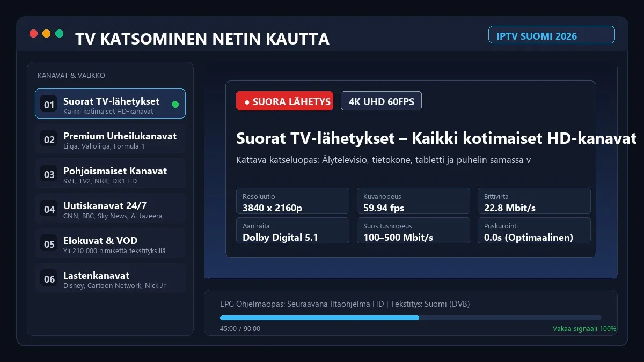Click subtitle Yli 210 000 nimikettä tekstityksillä
This screenshot has height=362, width=644.
click(x=114, y=251)
